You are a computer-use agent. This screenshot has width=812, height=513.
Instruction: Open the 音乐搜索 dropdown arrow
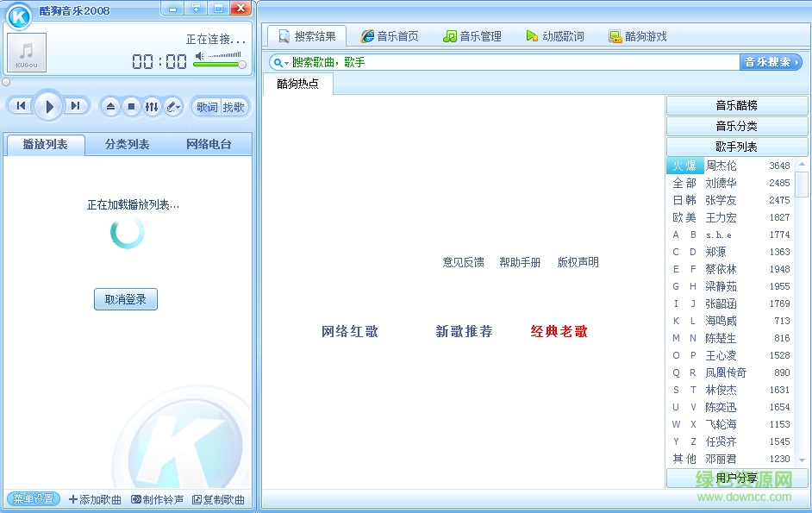pos(799,63)
